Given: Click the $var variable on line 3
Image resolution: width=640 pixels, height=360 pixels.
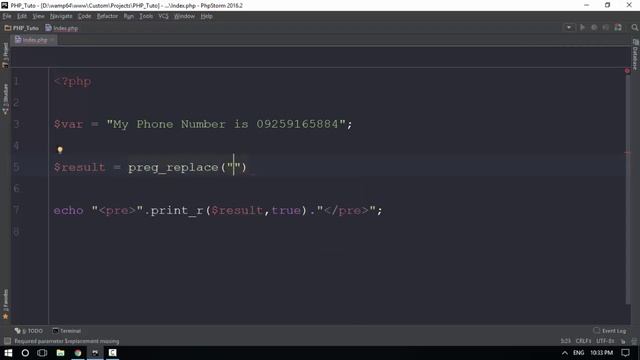Looking at the screenshot, I should pyautogui.click(x=68, y=124).
